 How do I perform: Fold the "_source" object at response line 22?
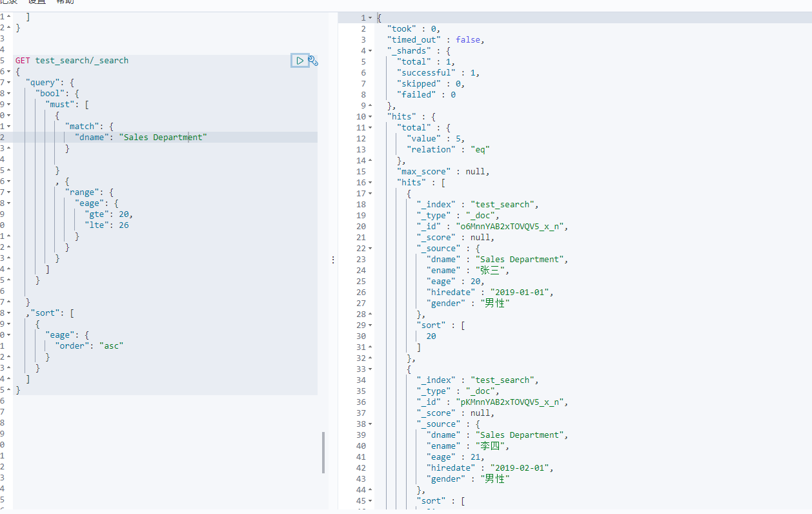coord(370,249)
